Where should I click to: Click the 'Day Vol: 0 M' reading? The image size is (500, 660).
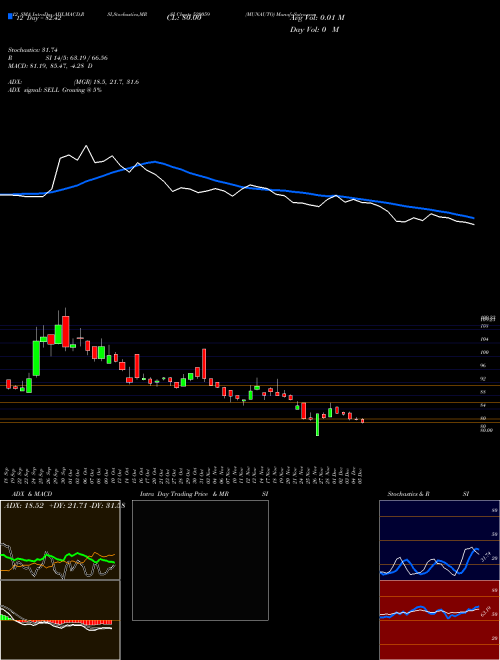click(314, 30)
